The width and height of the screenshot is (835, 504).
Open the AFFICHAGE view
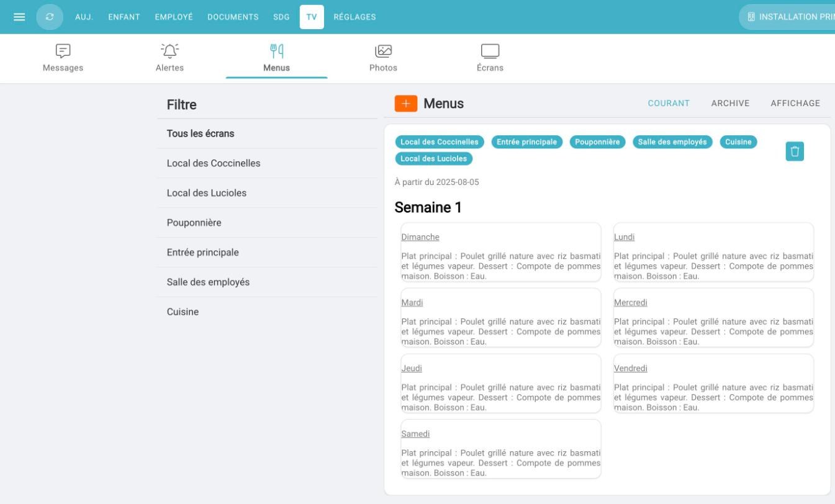[x=795, y=104]
